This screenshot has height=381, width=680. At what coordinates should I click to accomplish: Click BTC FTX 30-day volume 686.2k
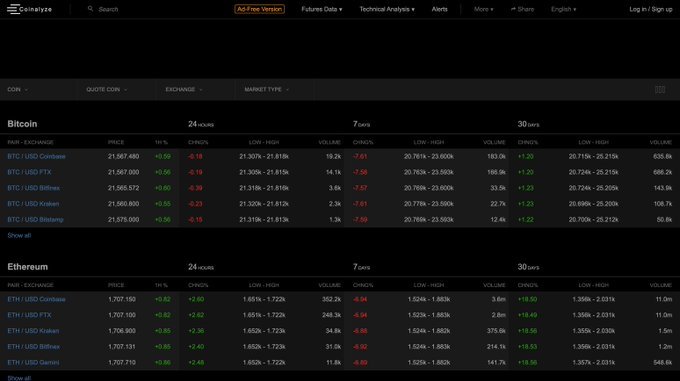[663, 172]
